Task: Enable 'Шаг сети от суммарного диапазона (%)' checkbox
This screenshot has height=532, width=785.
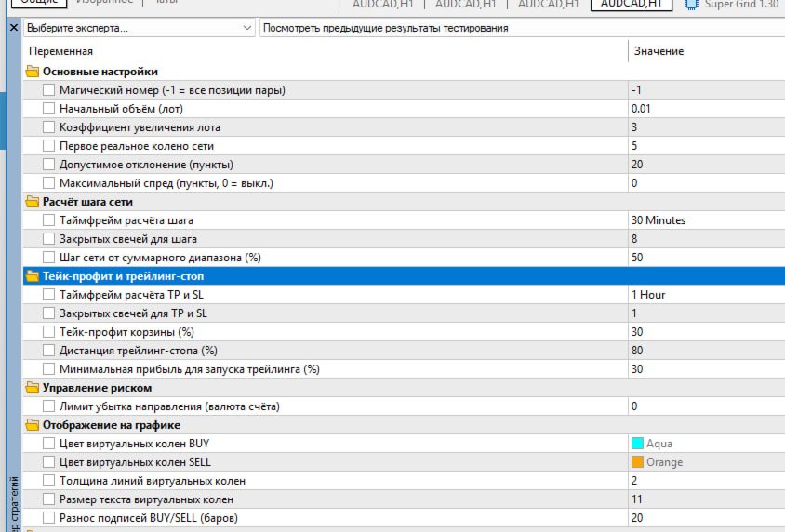Action: click(x=48, y=258)
